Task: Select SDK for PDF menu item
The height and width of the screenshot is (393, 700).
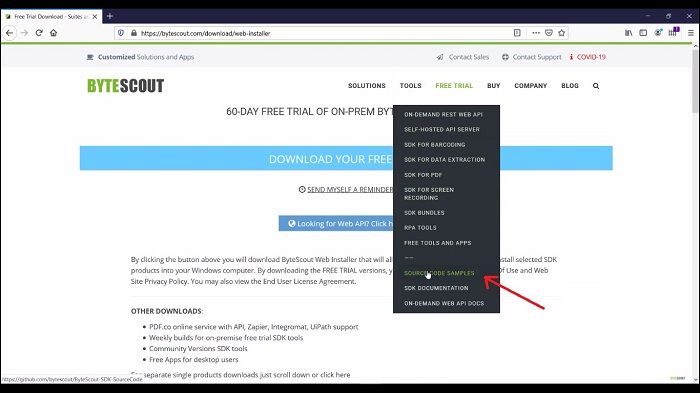Action: pyautogui.click(x=423, y=175)
